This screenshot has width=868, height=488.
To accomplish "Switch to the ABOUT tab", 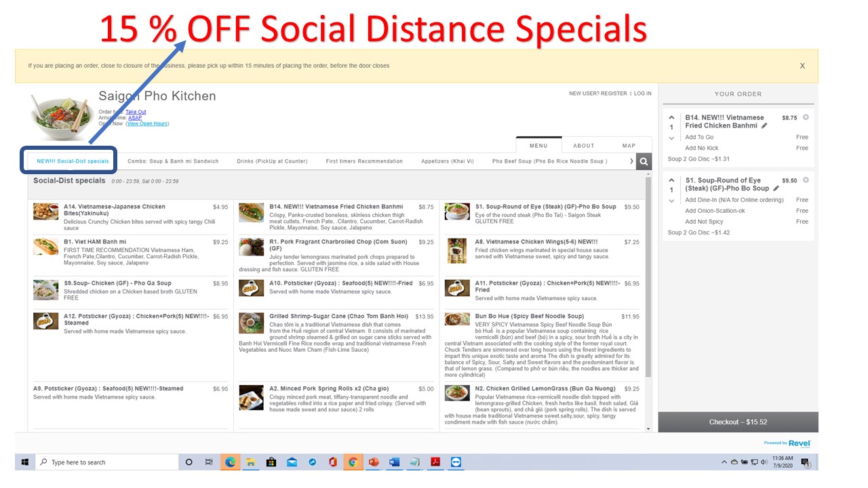I will tap(583, 146).
